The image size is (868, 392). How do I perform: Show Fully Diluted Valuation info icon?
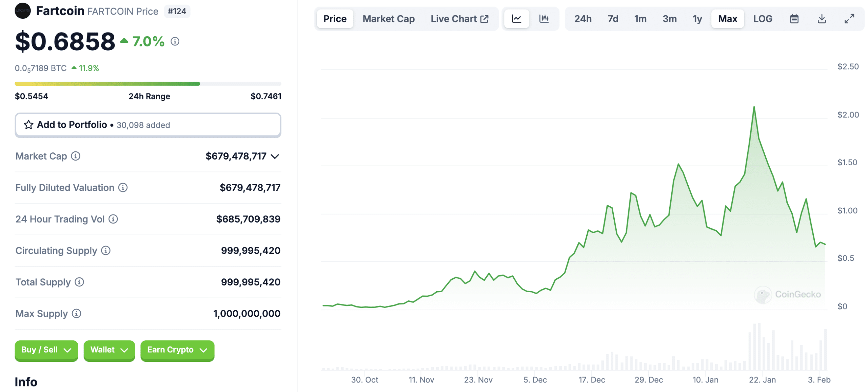123,188
